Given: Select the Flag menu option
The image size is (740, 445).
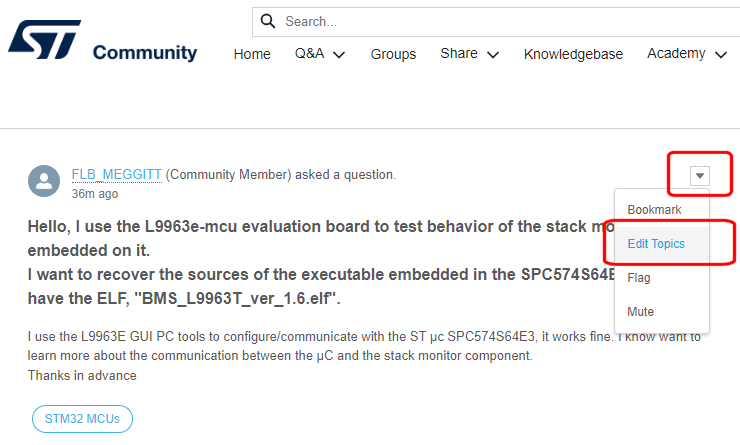Looking at the screenshot, I should tap(639, 278).
